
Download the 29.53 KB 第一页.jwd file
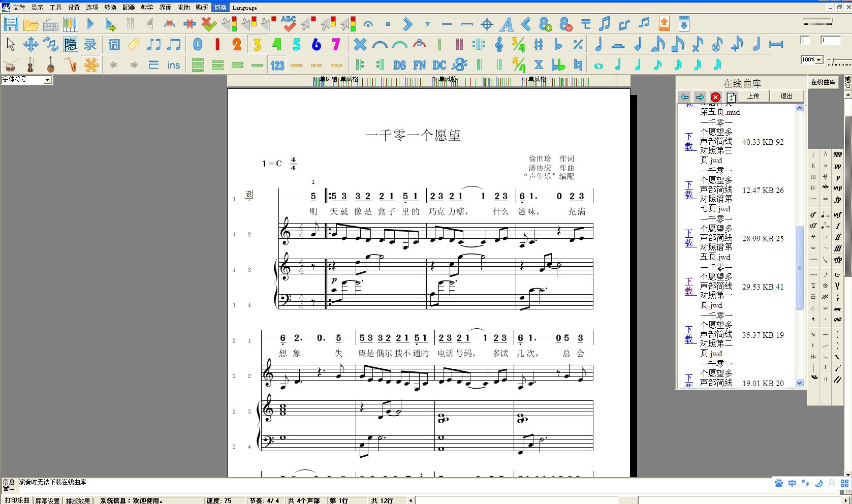point(689,287)
